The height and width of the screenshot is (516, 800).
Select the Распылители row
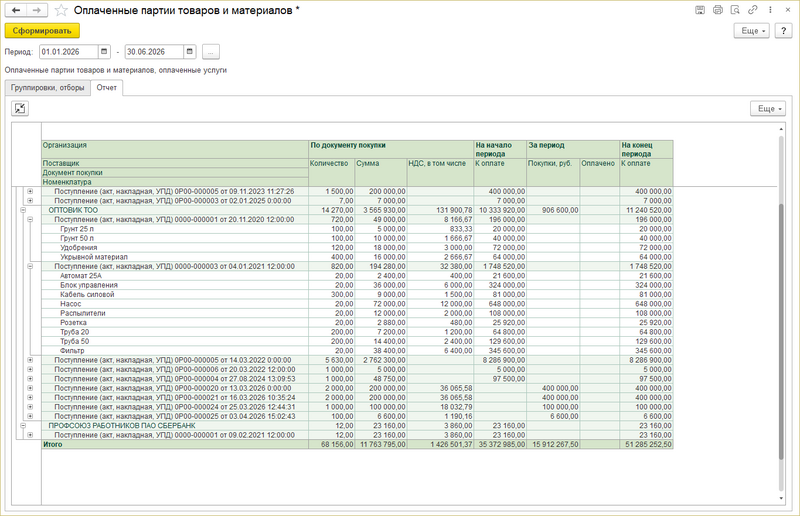click(x=357, y=313)
